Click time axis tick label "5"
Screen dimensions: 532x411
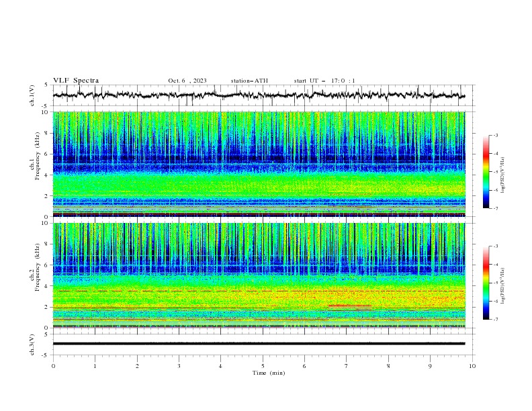pos(263,366)
